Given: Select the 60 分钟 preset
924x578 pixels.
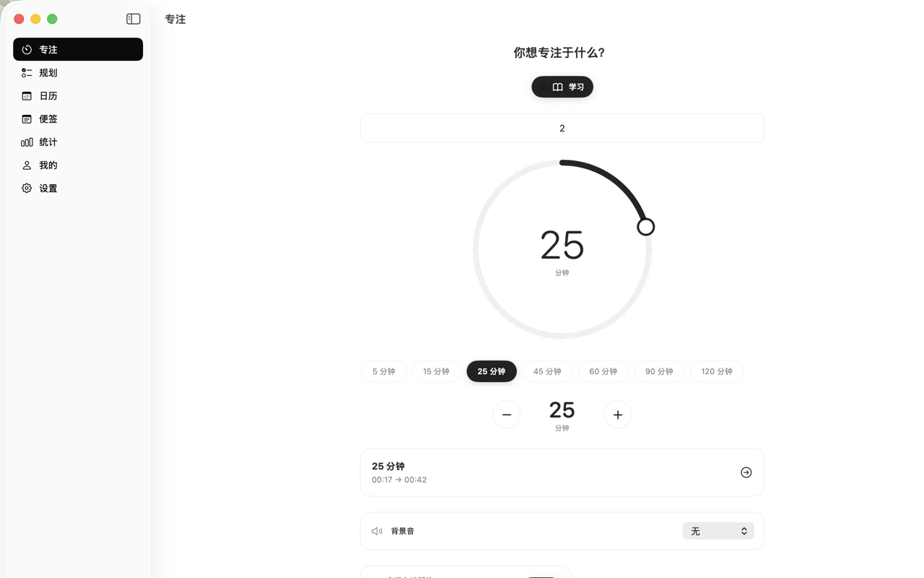Looking at the screenshot, I should tap(603, 371).
